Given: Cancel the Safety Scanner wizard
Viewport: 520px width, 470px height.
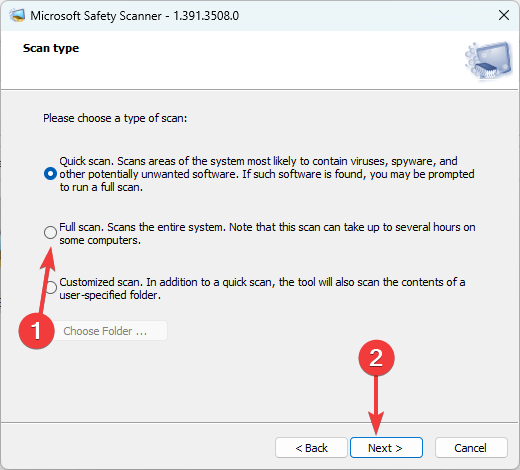Looking at the screenshot, I should [471, 448].
